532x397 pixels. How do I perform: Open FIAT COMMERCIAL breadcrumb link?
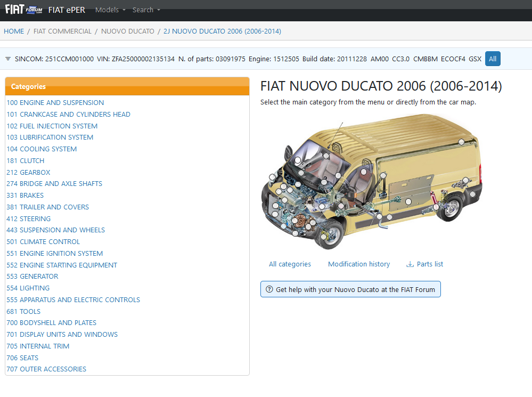point(62,31)
